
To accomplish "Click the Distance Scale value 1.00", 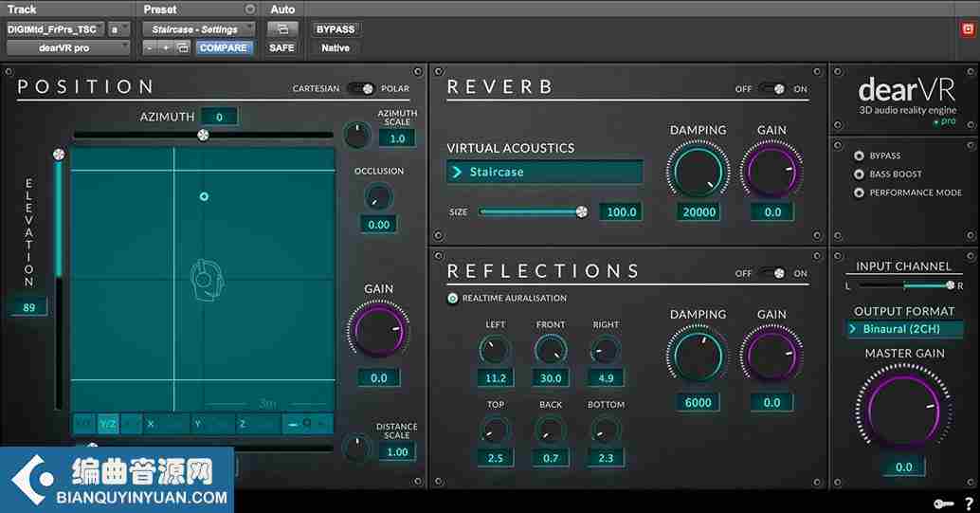I will (x=397, y=451).
